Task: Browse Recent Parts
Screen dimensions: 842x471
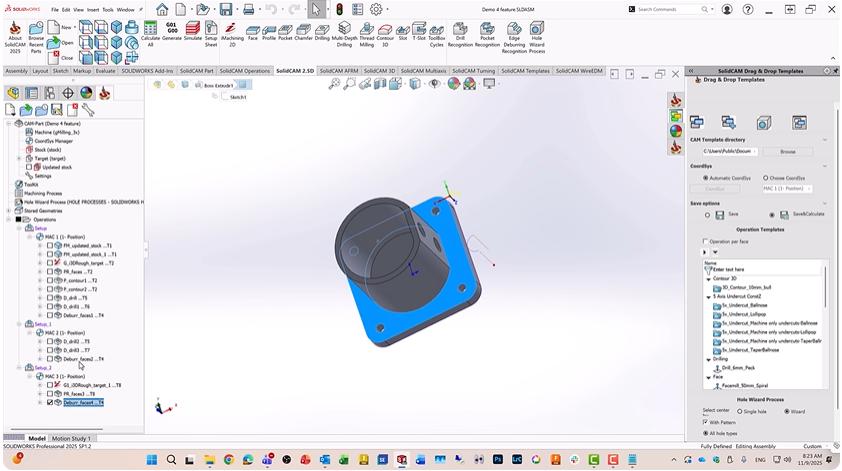Action: [x=36, y=37]
